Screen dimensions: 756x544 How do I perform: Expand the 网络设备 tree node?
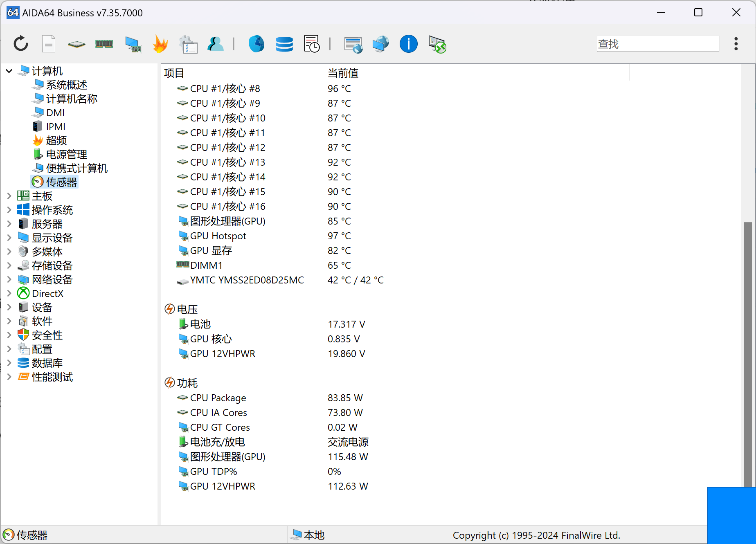click(x=9, y=280)
